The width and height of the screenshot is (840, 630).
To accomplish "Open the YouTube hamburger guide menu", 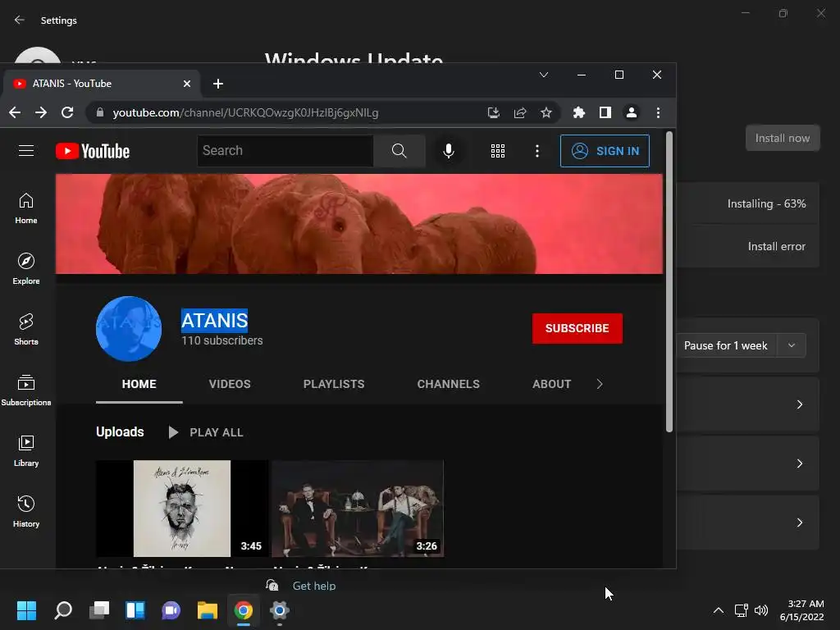I will (26, 151).
